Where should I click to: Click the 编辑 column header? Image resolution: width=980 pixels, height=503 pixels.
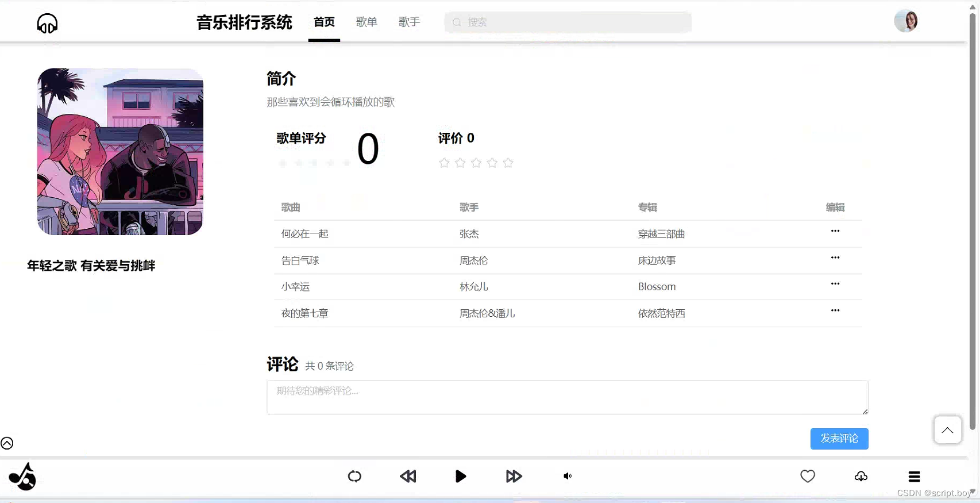coord(835,208)
